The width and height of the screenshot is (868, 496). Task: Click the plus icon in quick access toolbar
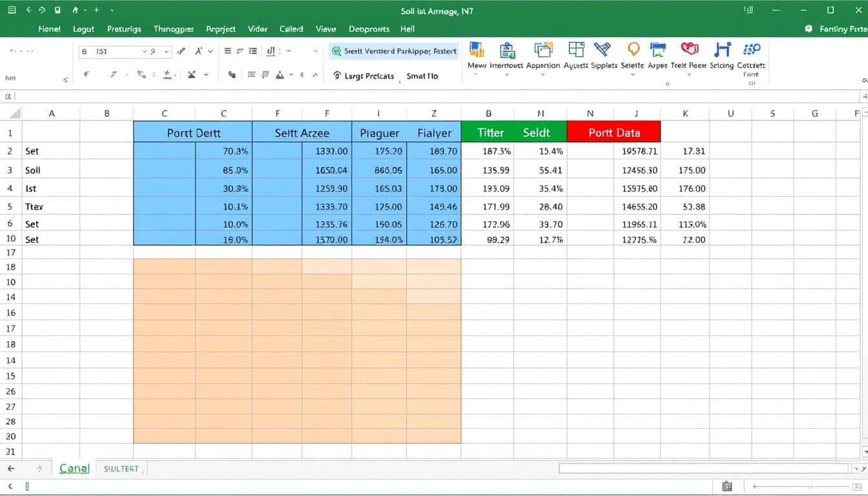pos(97,10)
